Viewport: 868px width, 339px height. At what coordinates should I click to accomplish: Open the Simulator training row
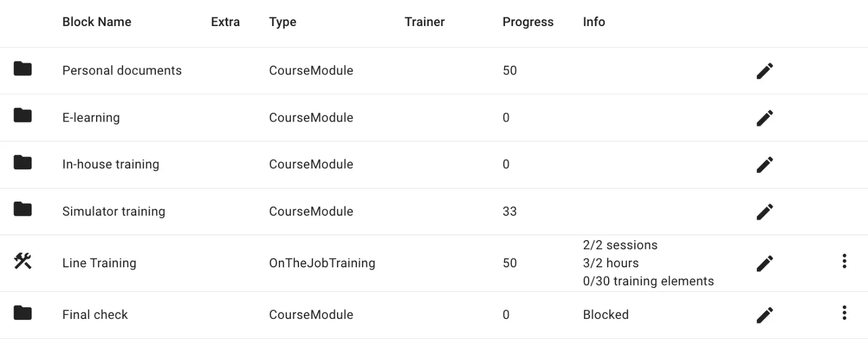(113, 211)
